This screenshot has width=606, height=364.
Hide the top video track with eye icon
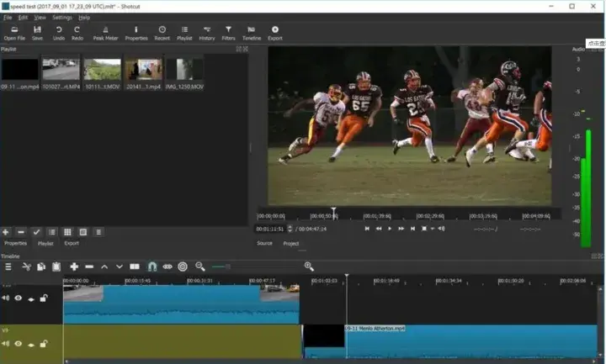pos(18,298)
